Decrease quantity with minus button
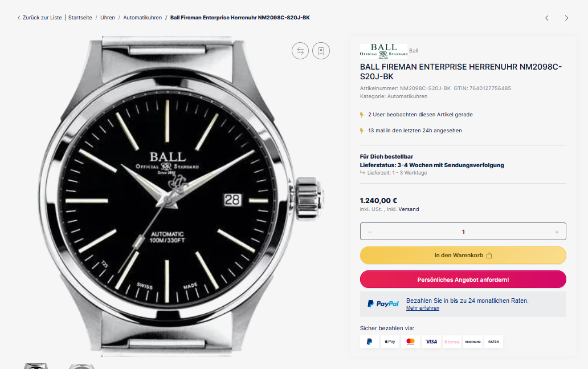 370,232
